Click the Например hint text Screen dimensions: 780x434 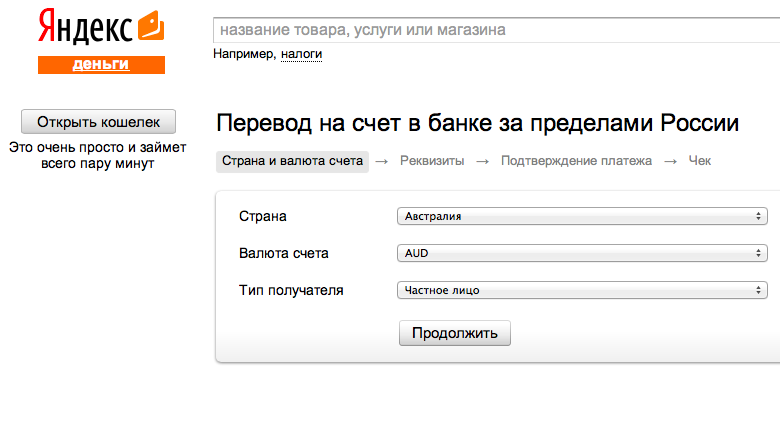tap(243, 54)
